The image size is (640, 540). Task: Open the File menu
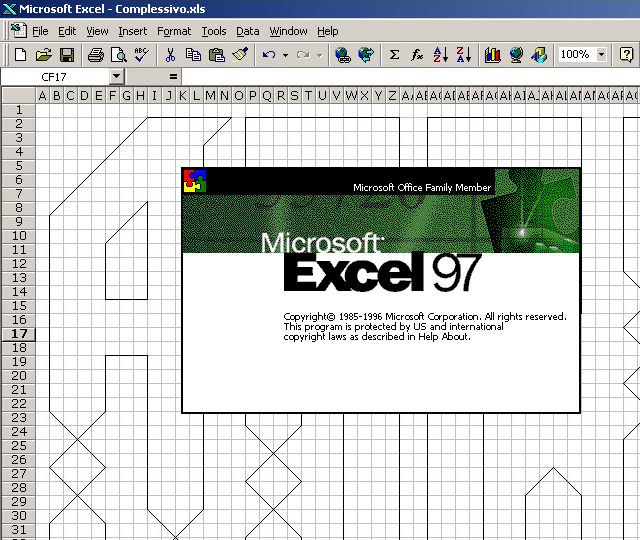tap(40, 31)
